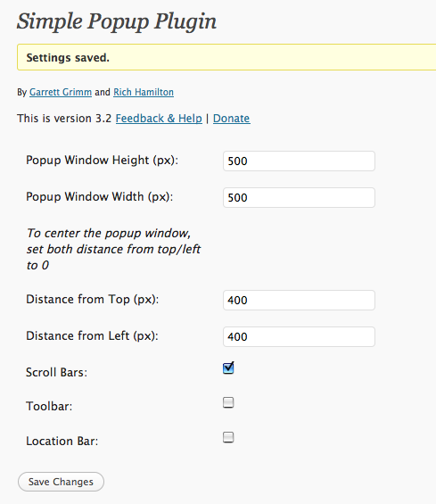Uncheck the Scroll Bars checkbox
Image resolution: width=436 pixels, height=504 pixels.
pos(228,368)
